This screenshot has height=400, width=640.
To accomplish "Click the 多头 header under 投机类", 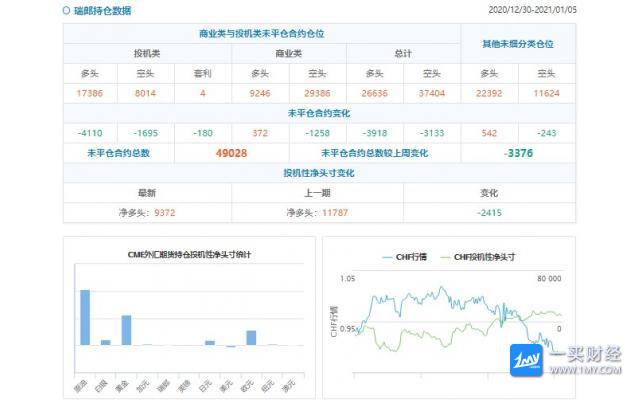I will pos(90,73).
